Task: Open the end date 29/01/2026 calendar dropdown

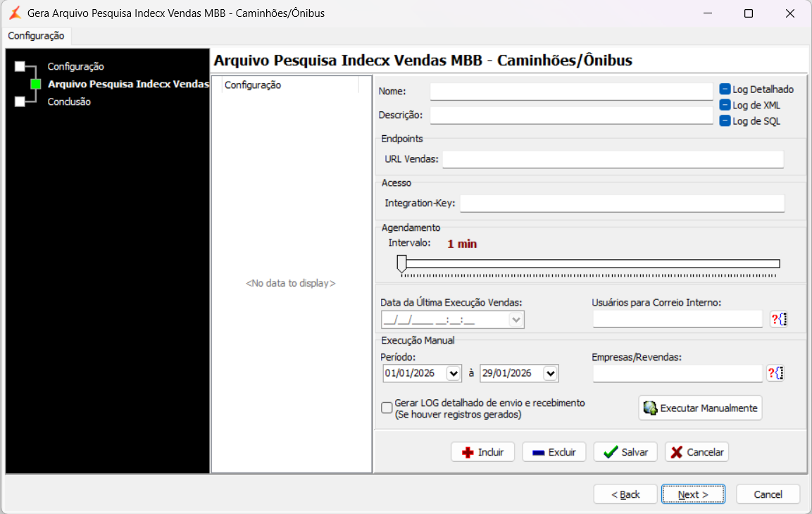Action: 551,373
